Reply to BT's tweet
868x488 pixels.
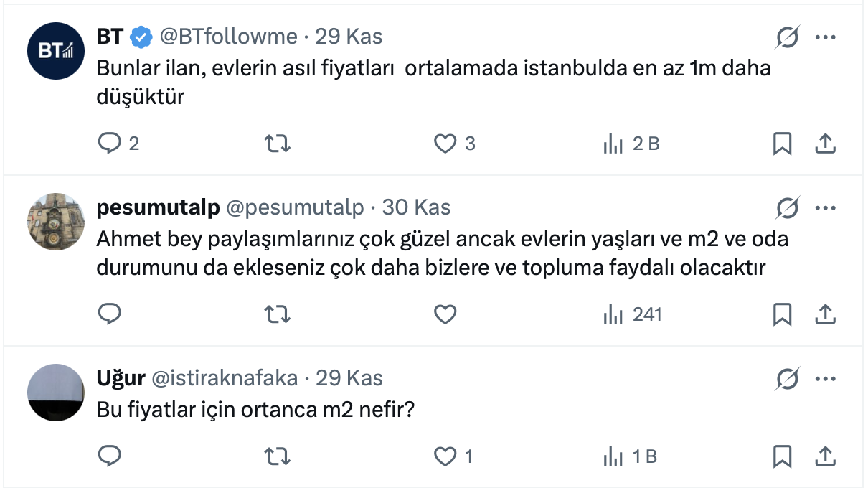(110, 144)
